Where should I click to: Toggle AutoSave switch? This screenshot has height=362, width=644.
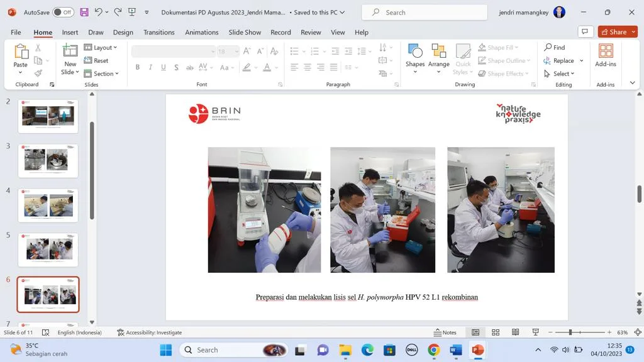[x=64, y=13]
